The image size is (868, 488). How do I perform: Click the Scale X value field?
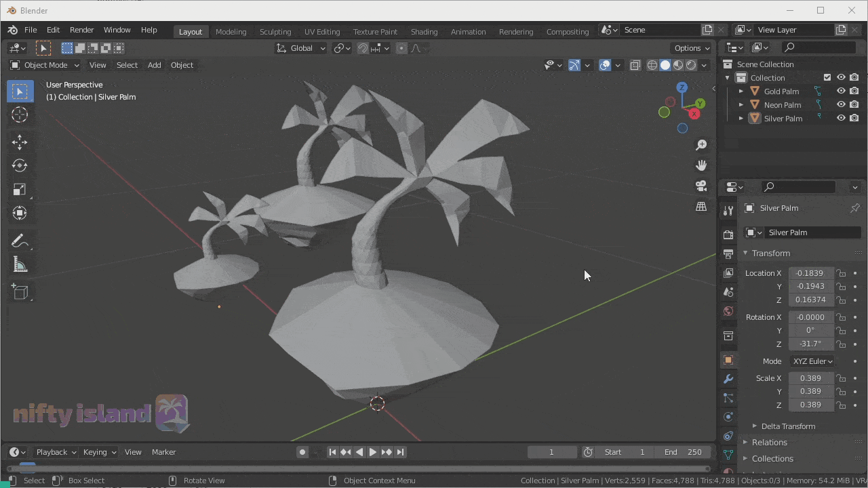[810, 378]
